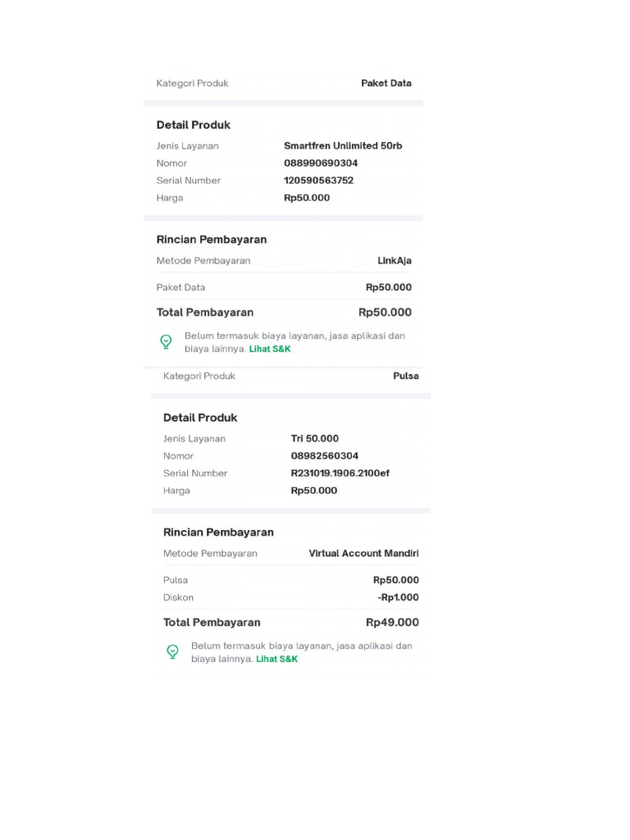Select the Virtual Account Mandiri payment method
The height and width of the screenshot is (840, 630).
click(363, 554)
